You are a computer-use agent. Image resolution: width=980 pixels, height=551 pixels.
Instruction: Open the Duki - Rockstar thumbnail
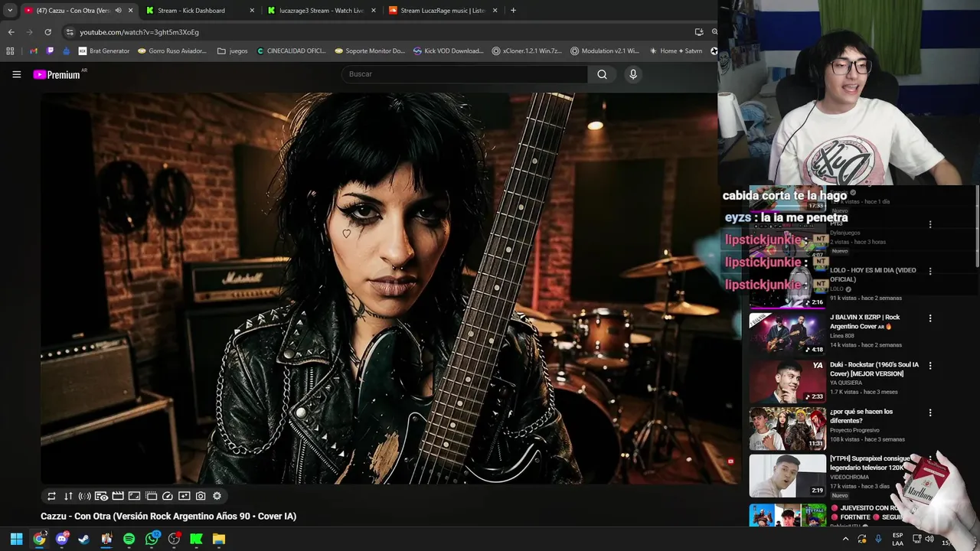pos(787,381)
